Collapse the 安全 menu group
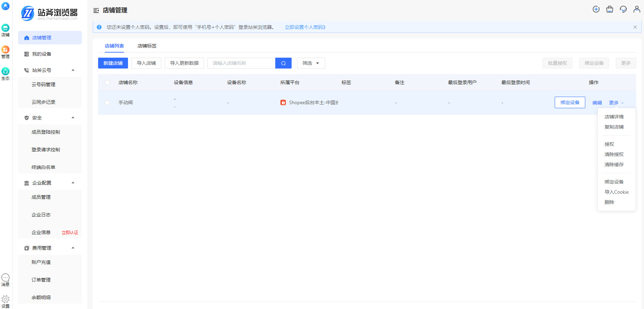 pyautogui.click(x=73, y=118)
